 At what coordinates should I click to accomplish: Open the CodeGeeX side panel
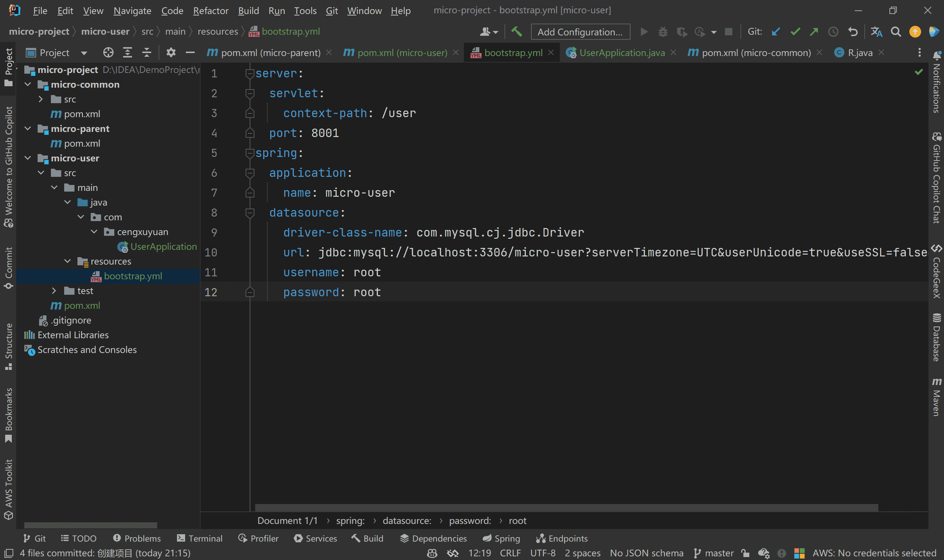tap(937, 271)
